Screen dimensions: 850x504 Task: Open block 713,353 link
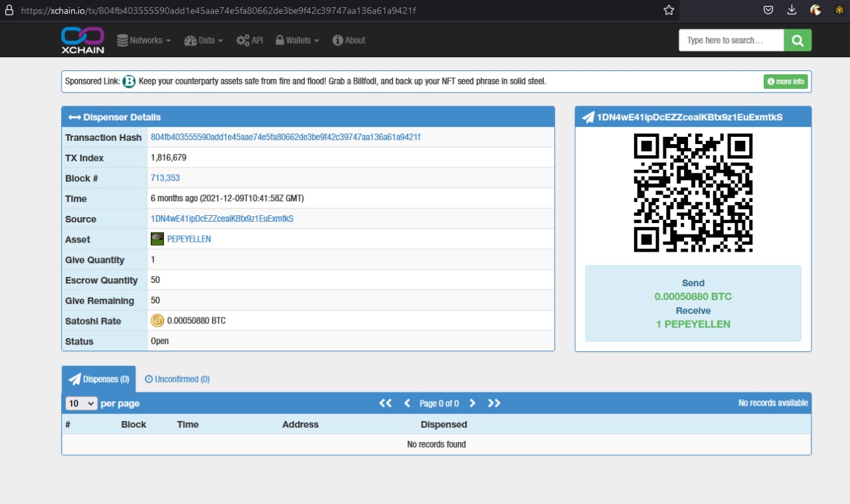click(x=165, y=178)
